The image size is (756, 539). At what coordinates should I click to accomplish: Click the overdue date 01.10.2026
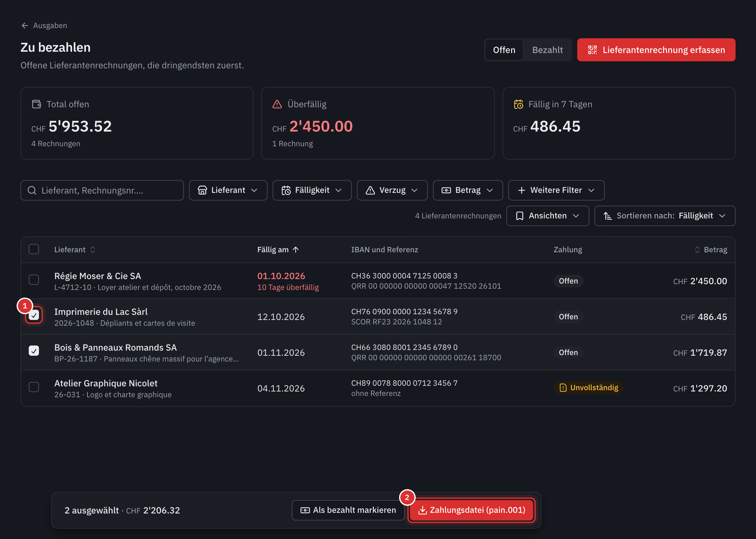click(281, 276)
